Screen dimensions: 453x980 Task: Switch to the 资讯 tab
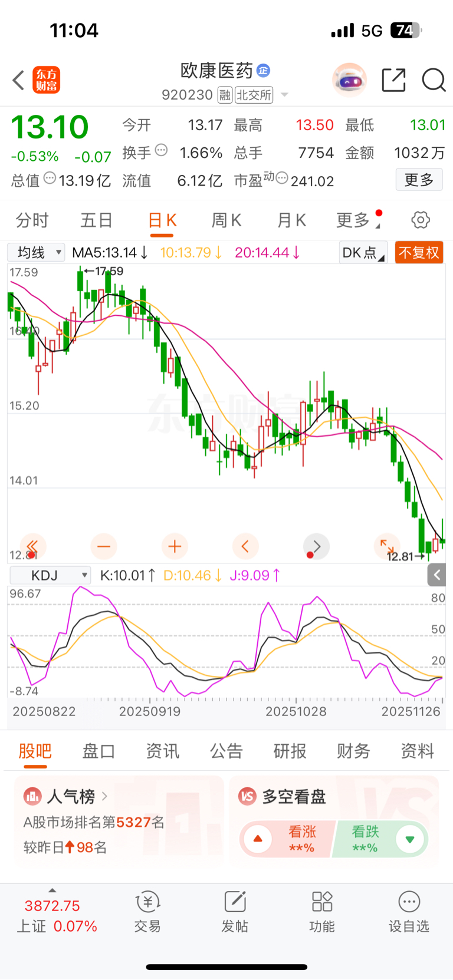[162, 751]
